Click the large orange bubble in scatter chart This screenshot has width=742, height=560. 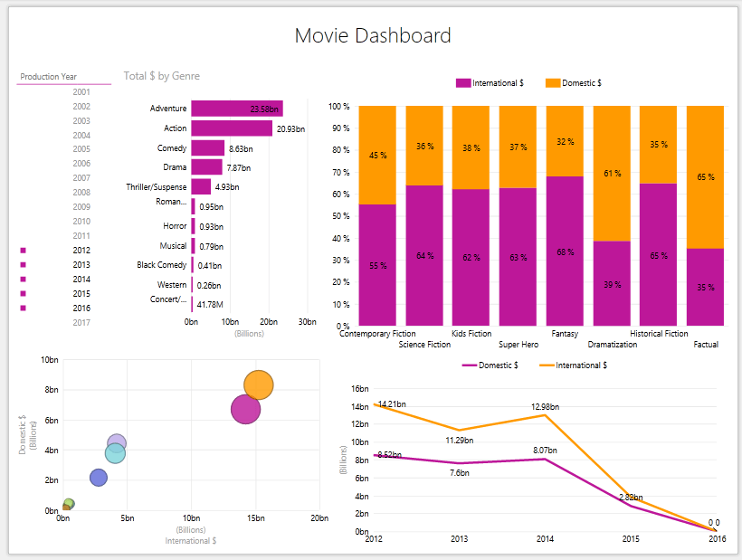tap(259, 385)
